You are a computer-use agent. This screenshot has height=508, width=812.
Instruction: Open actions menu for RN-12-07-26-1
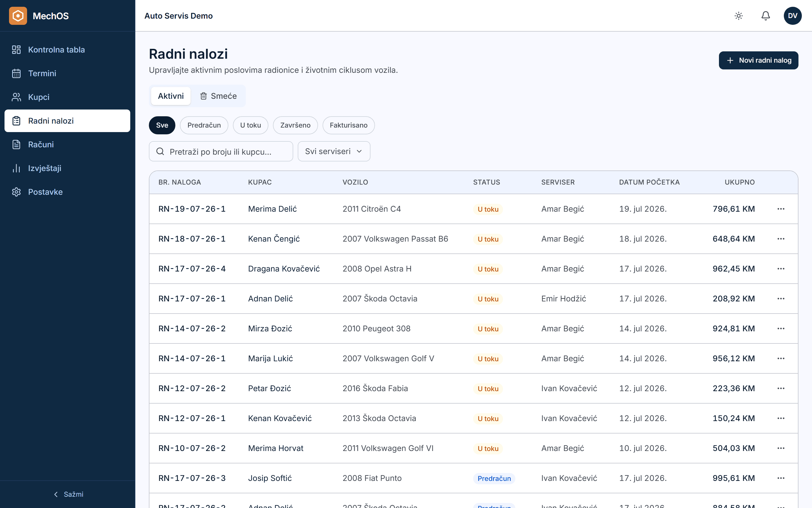(781, 418)
